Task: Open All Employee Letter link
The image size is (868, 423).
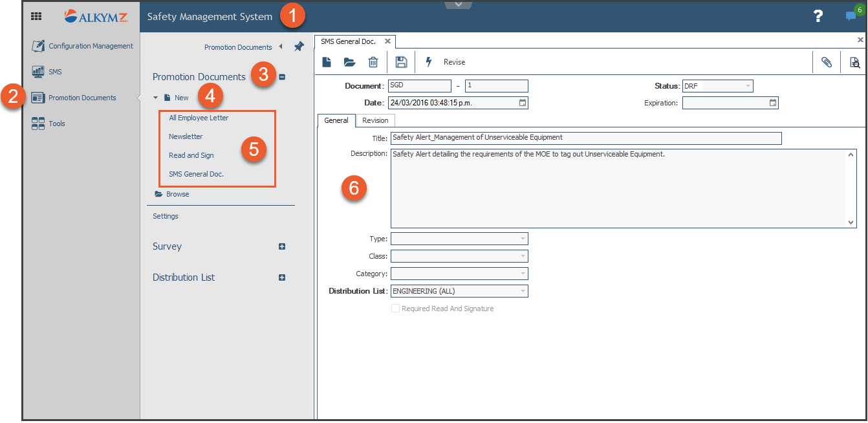Action: click(199, 118)
